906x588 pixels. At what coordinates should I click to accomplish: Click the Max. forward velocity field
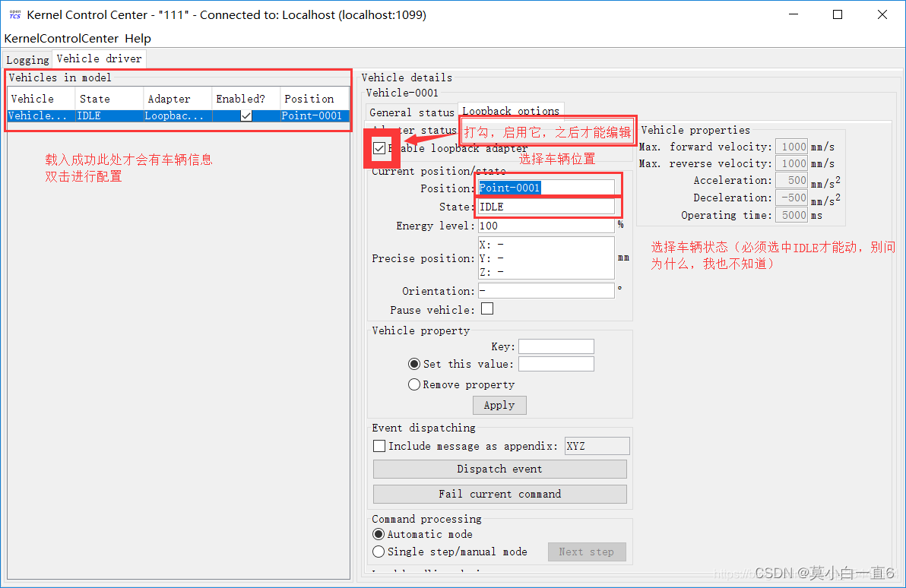point(791,147)
